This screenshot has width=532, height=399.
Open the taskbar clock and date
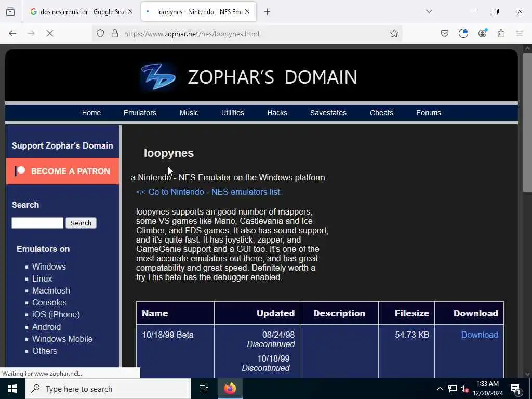(487, 389)
